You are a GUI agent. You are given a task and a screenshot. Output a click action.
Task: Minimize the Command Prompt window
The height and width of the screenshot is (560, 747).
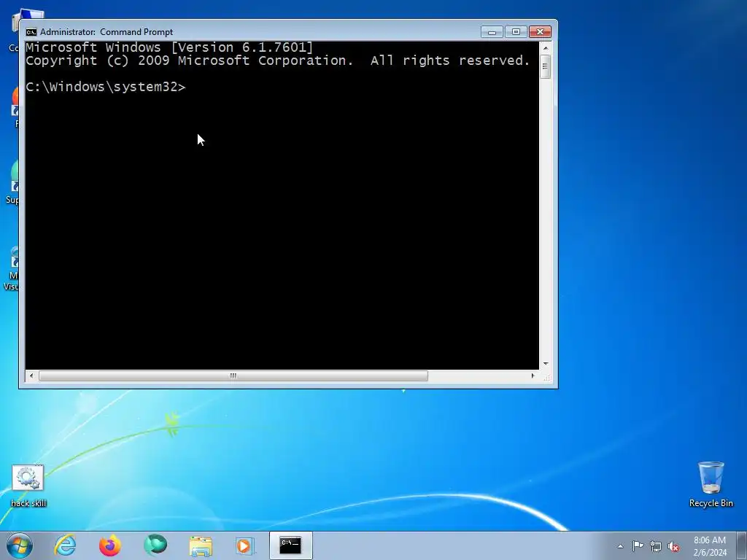pyautogui.click(x=492, y=32)
